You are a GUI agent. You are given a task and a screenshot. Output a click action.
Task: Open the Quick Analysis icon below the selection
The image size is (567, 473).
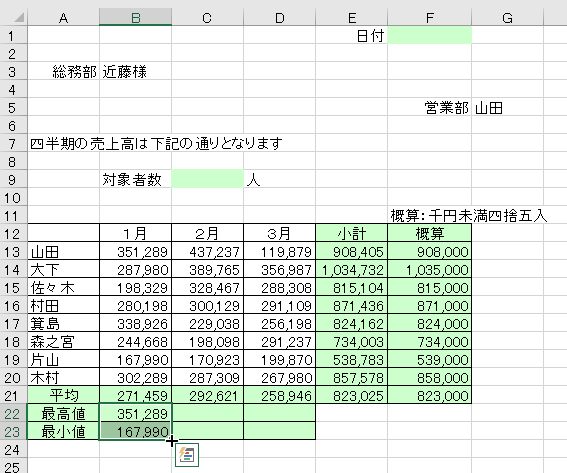[x=187, y=455]
